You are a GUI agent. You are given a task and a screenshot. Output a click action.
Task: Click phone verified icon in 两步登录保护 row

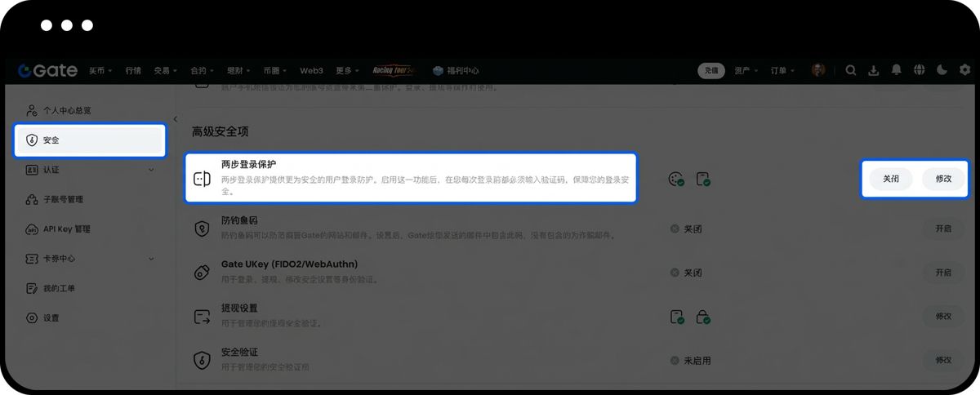(x=703, y=179)
